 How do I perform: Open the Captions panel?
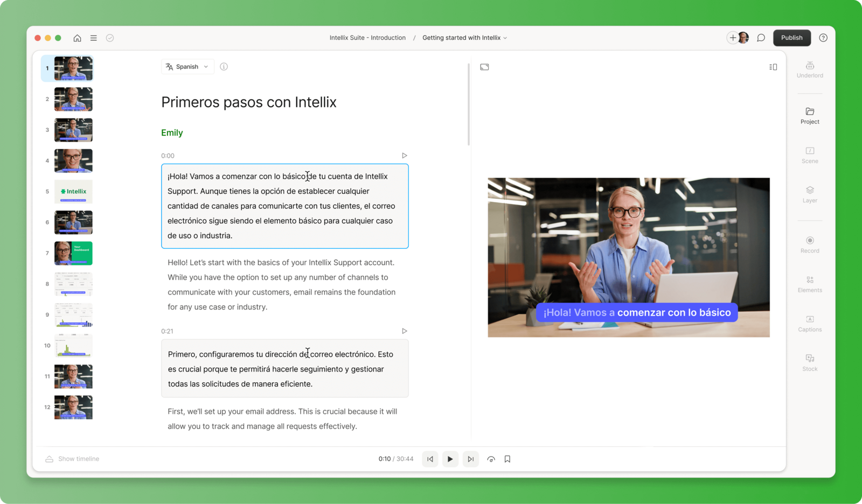pyautogui.click(x=809, y=324)
